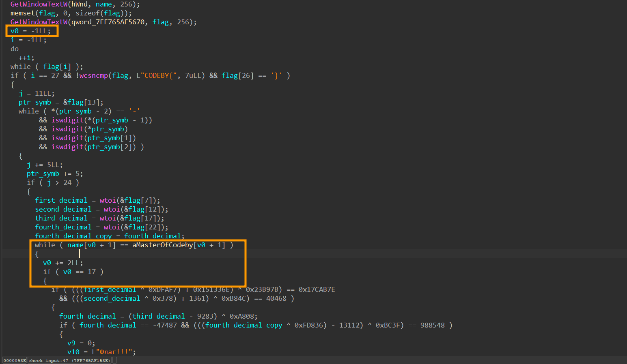Click the third_decimal variable in its wtoi assignment
This screenshot has height=364, width=627.
pyautogui.click(x=61, y=218)
